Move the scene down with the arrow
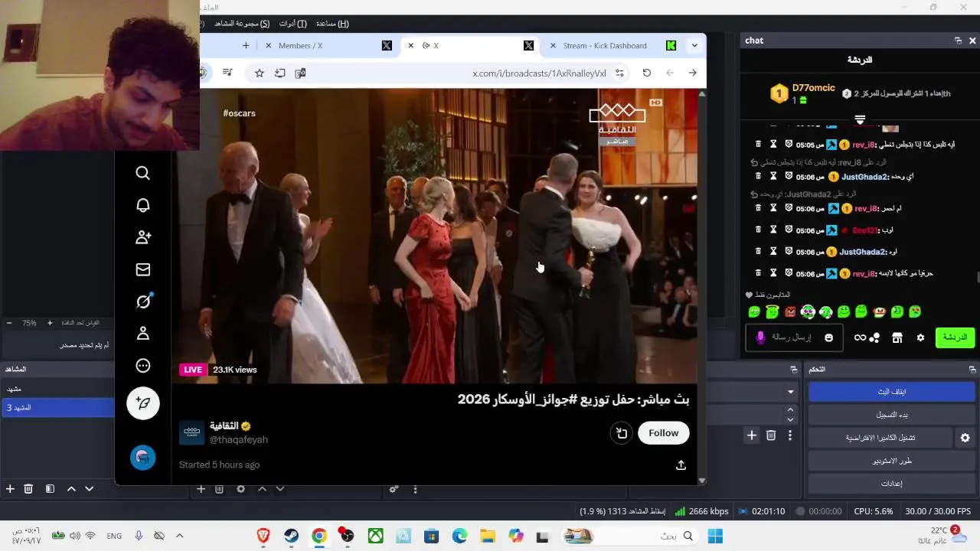Image resolution: width=980 pixels, height=551 pixels. [90, 489]
